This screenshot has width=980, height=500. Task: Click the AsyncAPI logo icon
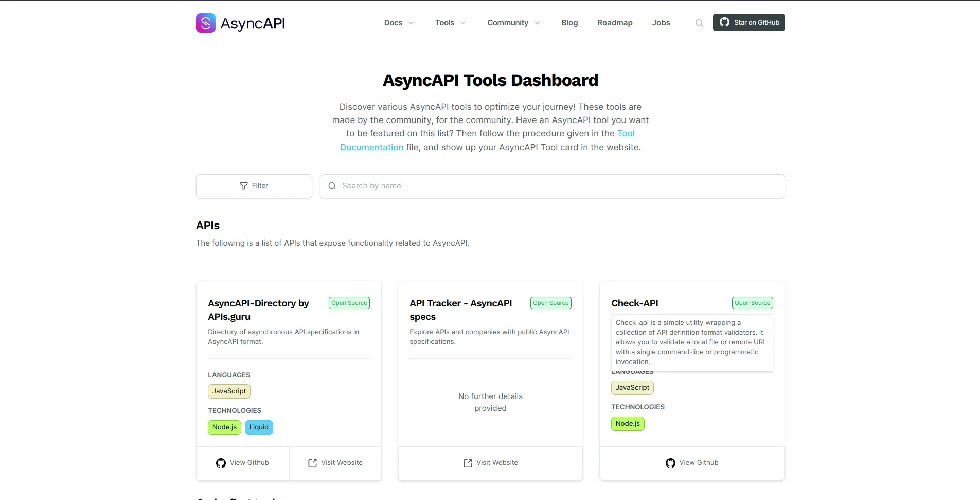pos(205,23)
